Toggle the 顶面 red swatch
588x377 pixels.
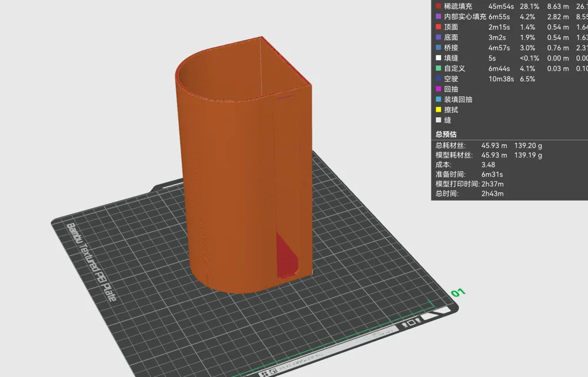pos(439,27)
